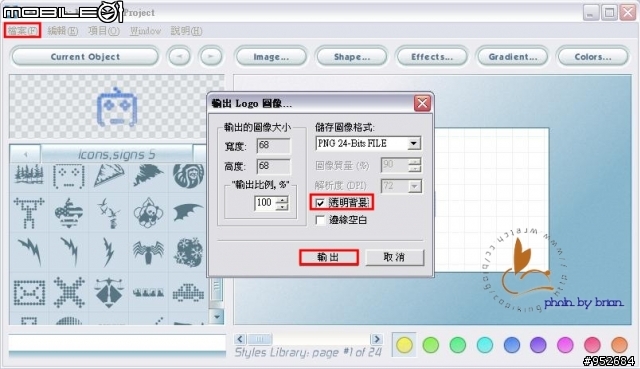Select the dotted envelope shape
Viewport: 640px width, 369px height.
coord(29,292)
